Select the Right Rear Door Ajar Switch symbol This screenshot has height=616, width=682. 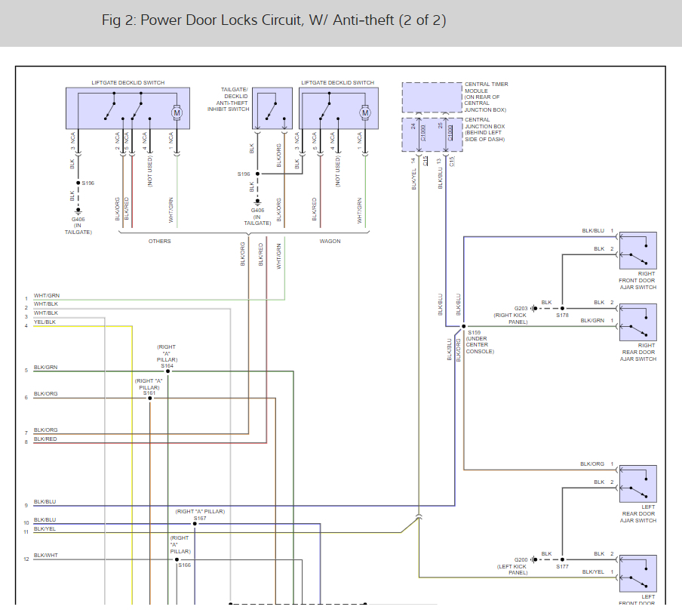(638, 322)
